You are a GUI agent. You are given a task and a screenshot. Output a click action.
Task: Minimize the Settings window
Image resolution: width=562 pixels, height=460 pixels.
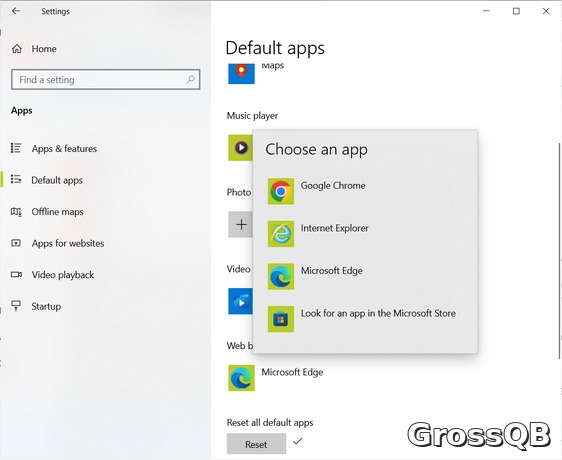(486, 11)
